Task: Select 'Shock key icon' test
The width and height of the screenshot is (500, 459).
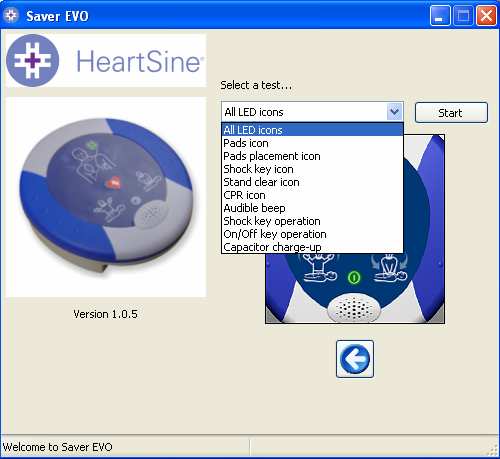Action: point(312,169)
